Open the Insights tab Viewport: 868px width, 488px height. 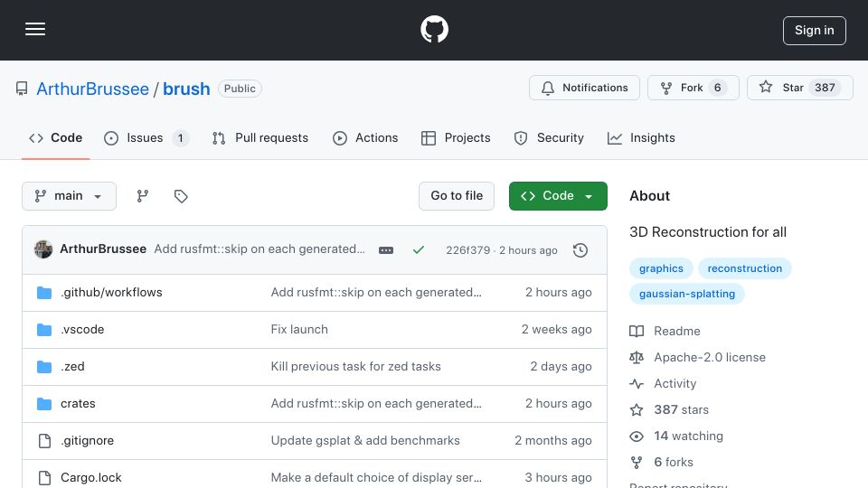(641, 137)
